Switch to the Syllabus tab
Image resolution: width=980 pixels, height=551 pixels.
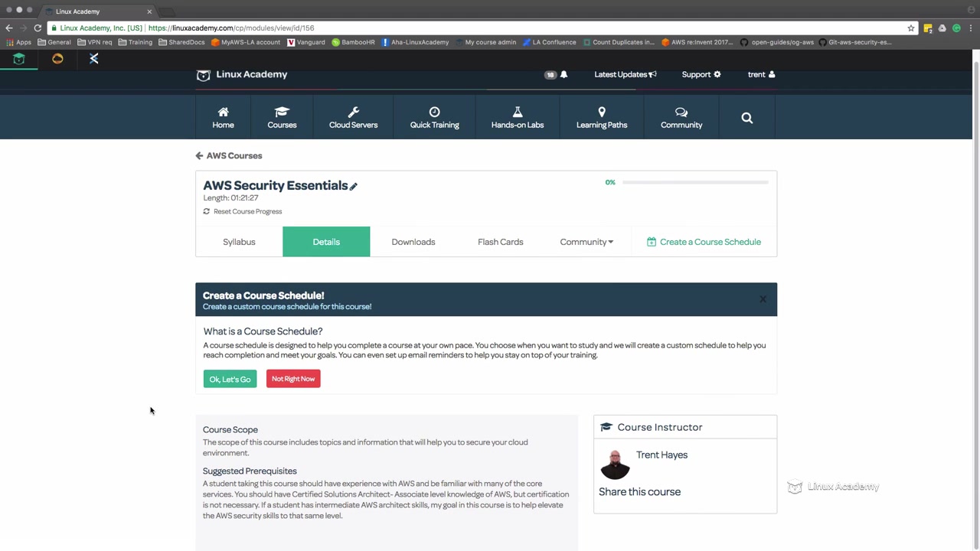tap(239, 242)
